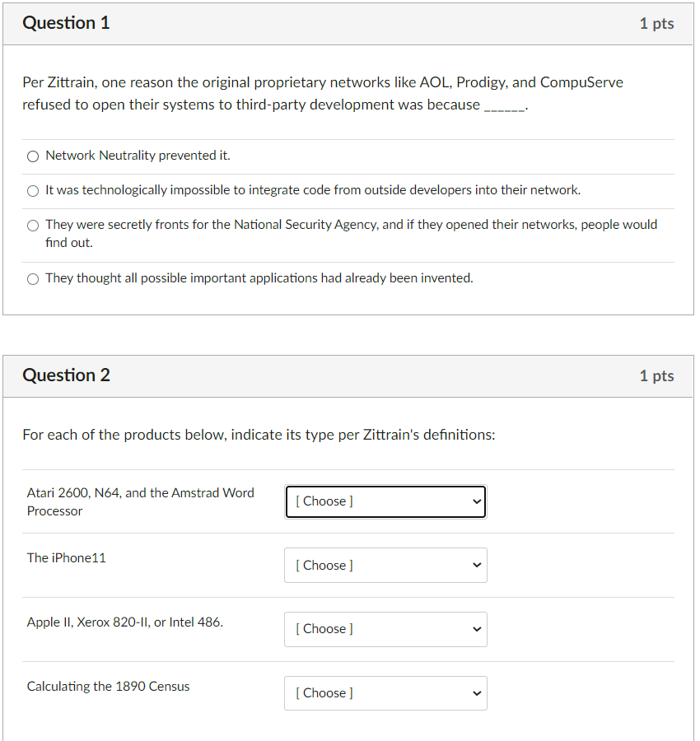Click the 1 pts label on Question 2
Screen dimensions: 700x741
click(656, 375)
